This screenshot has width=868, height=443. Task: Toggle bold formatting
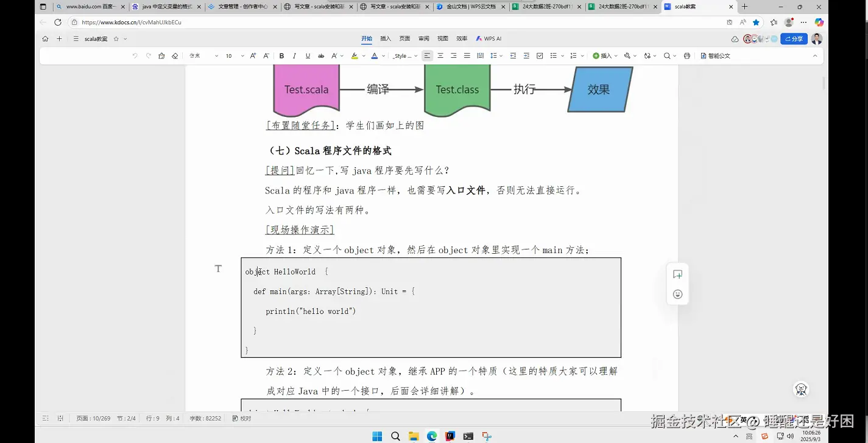[281, 55]
